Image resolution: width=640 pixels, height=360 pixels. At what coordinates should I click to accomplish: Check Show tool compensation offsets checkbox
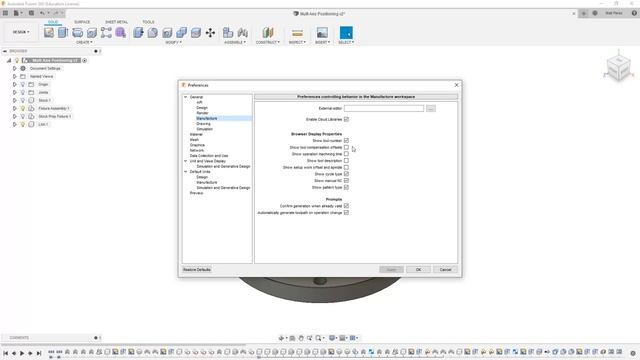pyautogui.click(x=346, y=147)
